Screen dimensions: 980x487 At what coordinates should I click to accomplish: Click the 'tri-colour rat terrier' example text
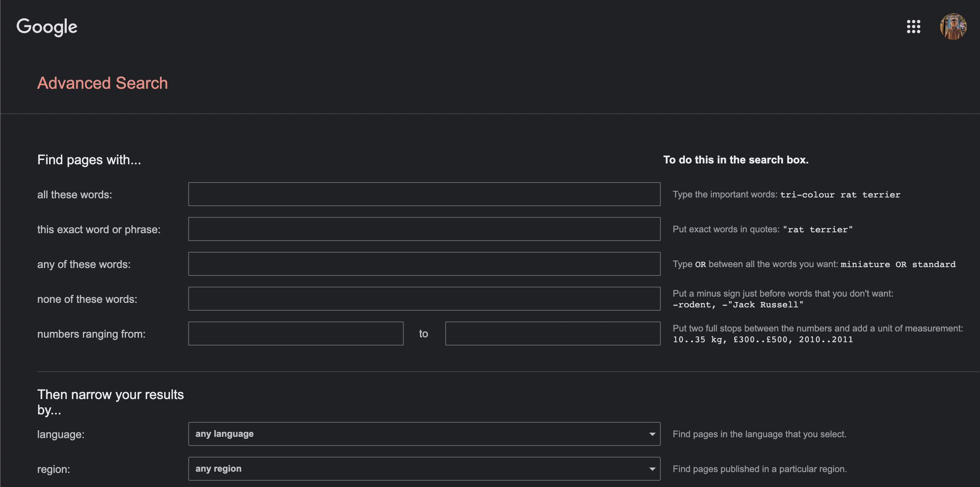840,195
